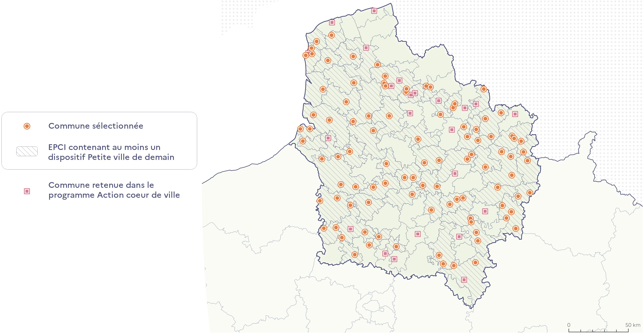Select the southernmost pink square marker on map
Viewport: 644px width, 334px height.
click(464, 280)
